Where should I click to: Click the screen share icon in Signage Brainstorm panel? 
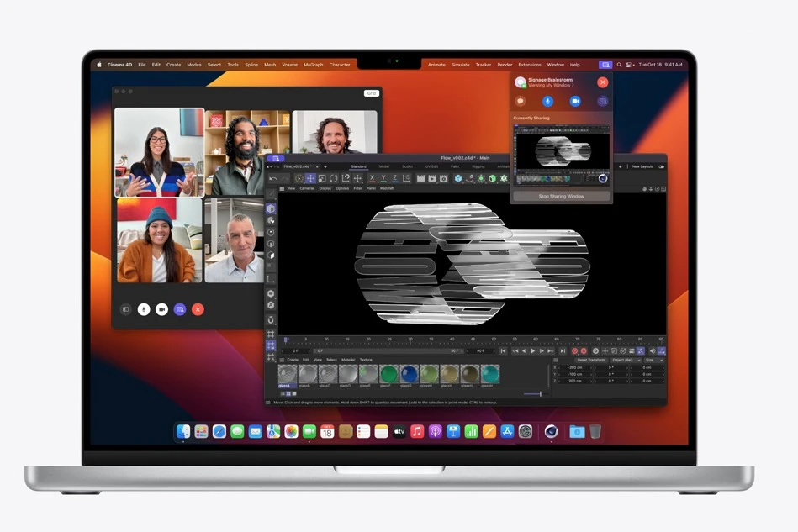[603, 101]
